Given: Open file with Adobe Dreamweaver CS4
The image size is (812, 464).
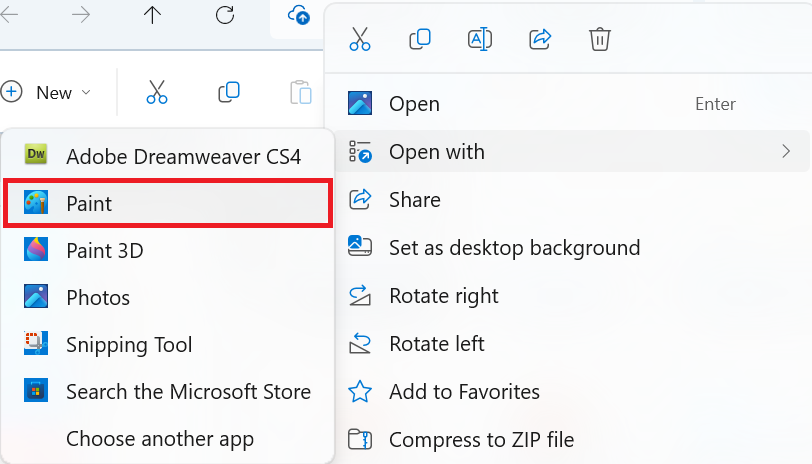Looking at the screenshot, I should pyautogui.click(x=167, y=156).
